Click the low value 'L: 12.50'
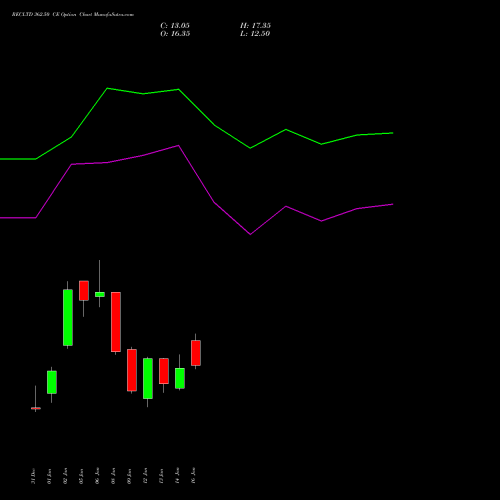The image size is (500, 500). pos(255,34)
